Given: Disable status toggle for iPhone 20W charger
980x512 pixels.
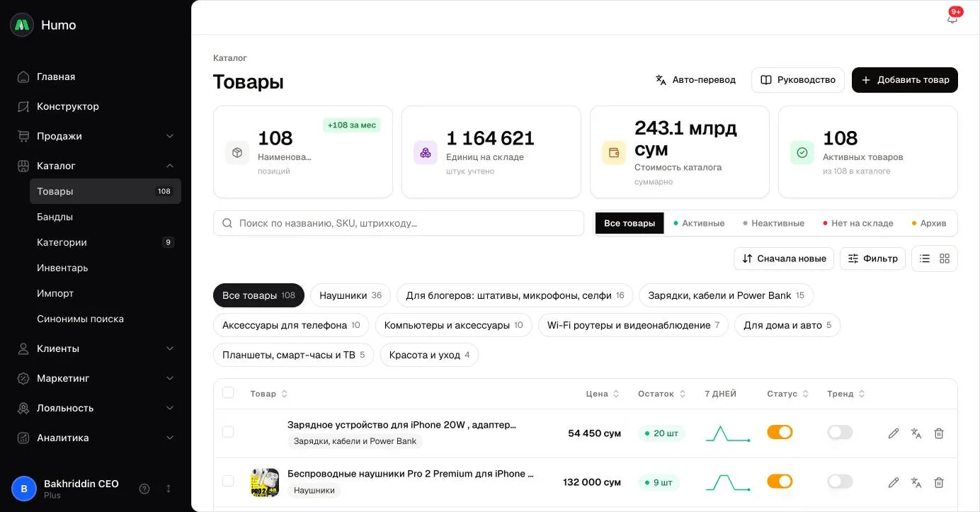Looking at the screenshot, I should [780, 432].
